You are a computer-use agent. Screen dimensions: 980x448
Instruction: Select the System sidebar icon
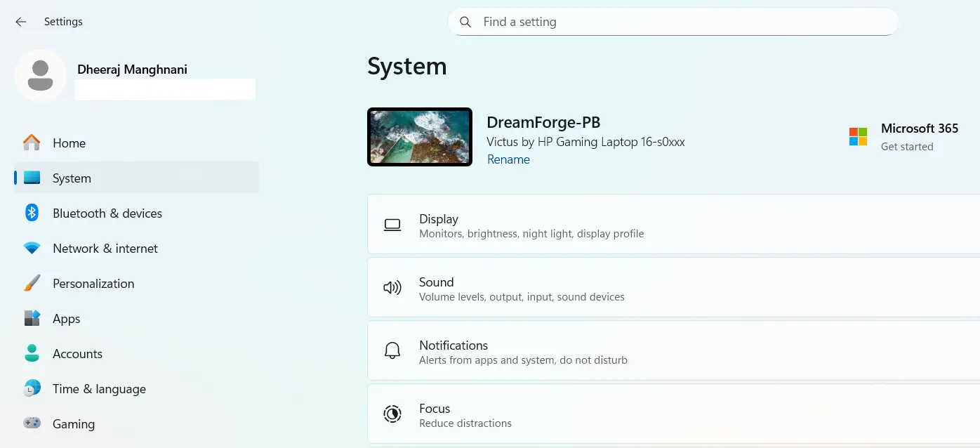pyautogui.click(x=31, y=178)
